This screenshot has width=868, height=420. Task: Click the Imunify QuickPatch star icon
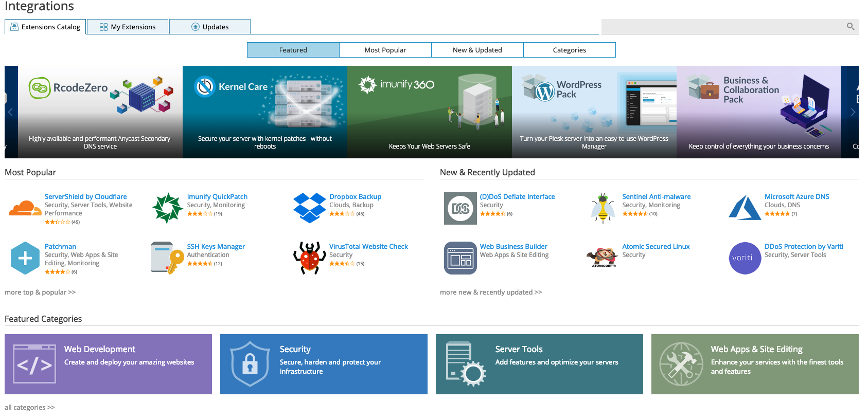tap(167, 208)
